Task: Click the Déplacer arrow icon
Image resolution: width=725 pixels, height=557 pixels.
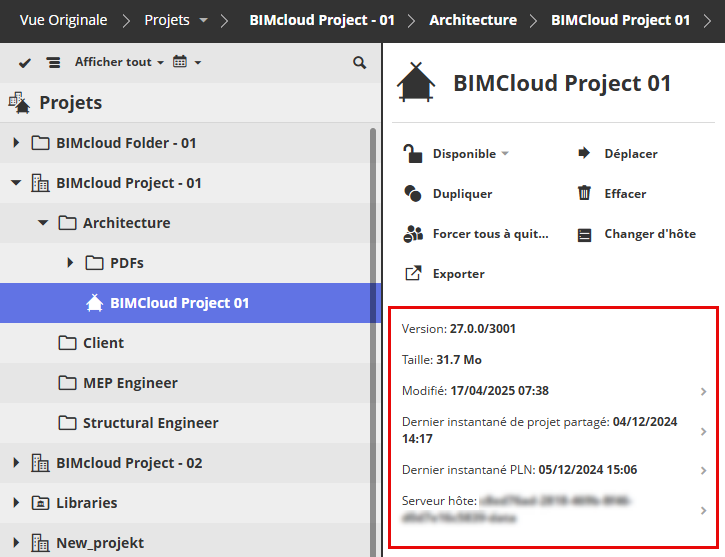Action: (585, 154)
